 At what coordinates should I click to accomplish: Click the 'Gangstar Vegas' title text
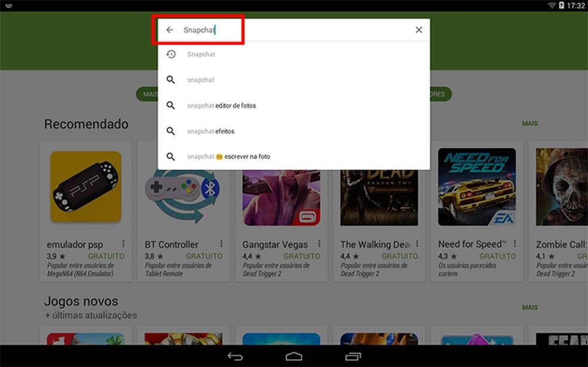pos(275,244)
